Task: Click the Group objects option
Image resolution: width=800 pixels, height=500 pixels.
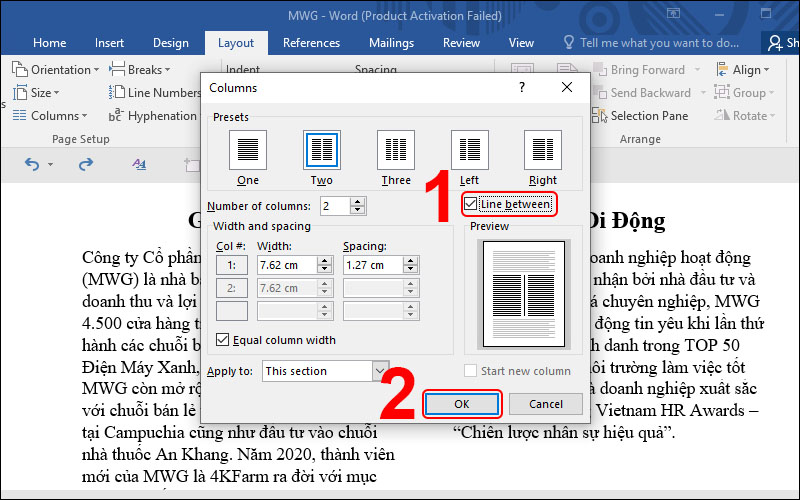Action: point(744,93)
